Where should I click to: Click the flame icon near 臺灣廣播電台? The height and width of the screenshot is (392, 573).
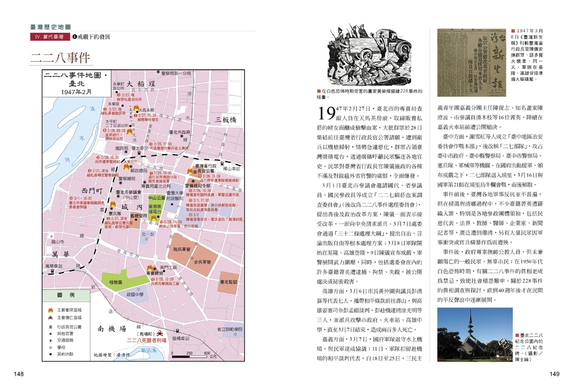pyautogui.click(x=154, y=218)
